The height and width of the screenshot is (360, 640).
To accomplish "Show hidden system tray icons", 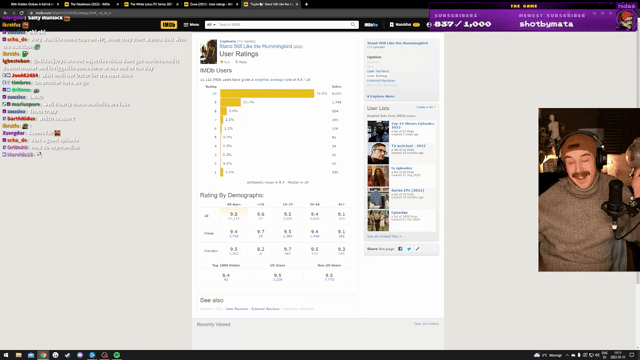I will tap(567, 355).
